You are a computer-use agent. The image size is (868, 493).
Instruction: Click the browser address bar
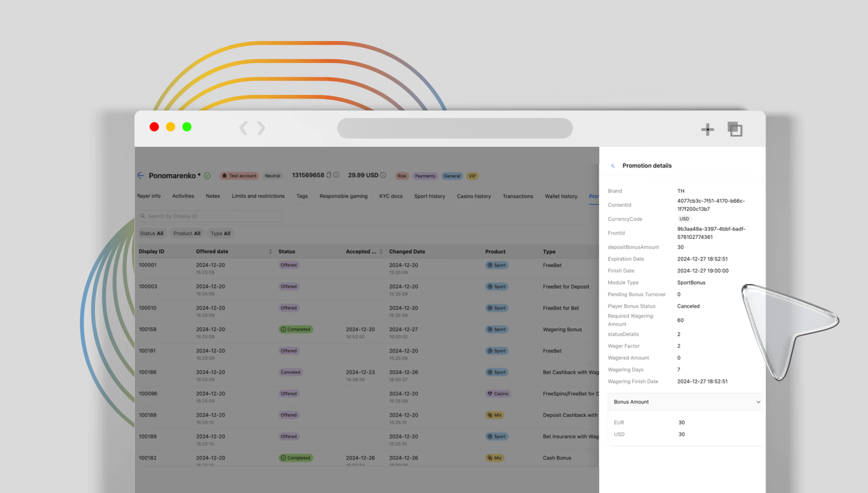pos(455,128)
